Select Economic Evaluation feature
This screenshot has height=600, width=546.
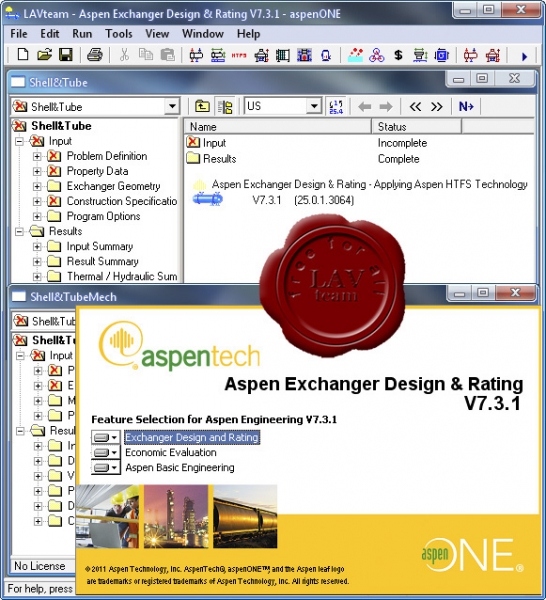click(x=171, y=452)
